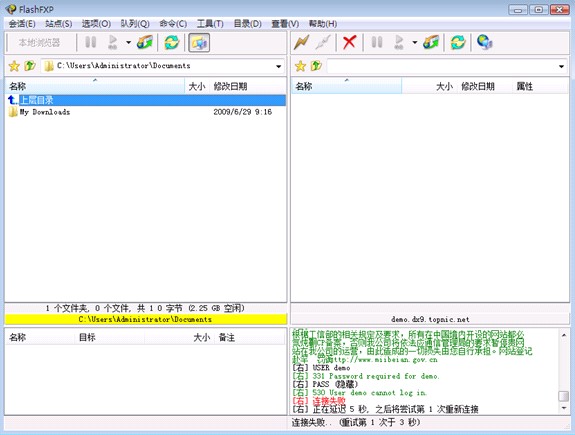This screenshot has height=435, width=575.
Task: Click the demo.dx9.topnic.net site label
Action: point(430,319)
